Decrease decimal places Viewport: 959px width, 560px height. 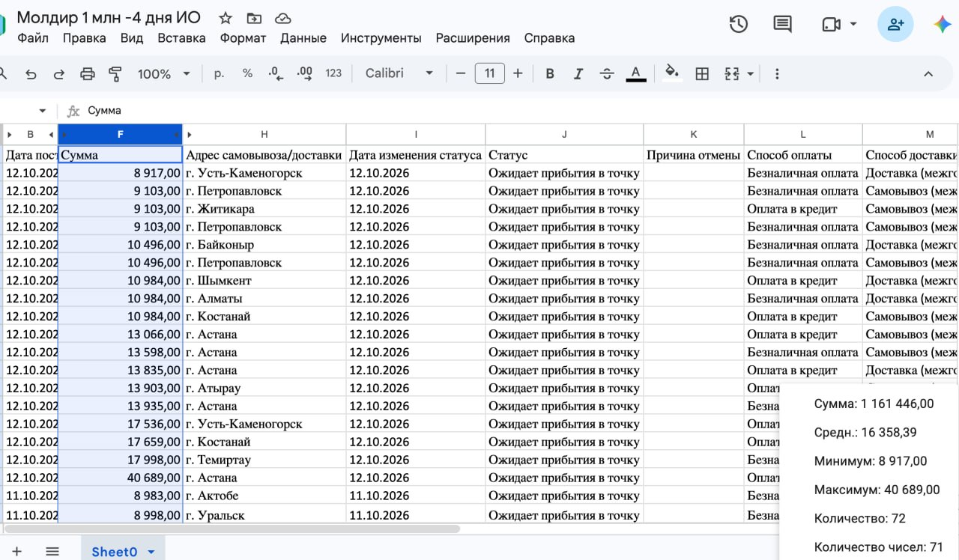pos(276,73)
